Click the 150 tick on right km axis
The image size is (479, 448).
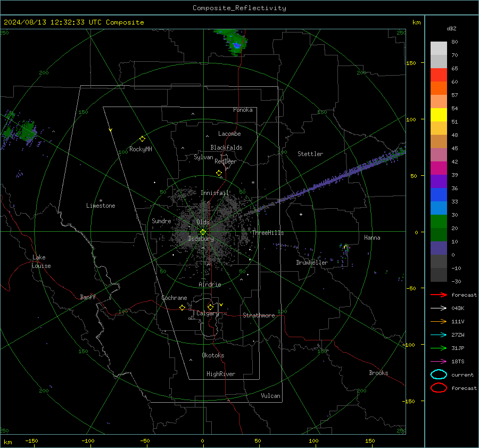(411, 63)
